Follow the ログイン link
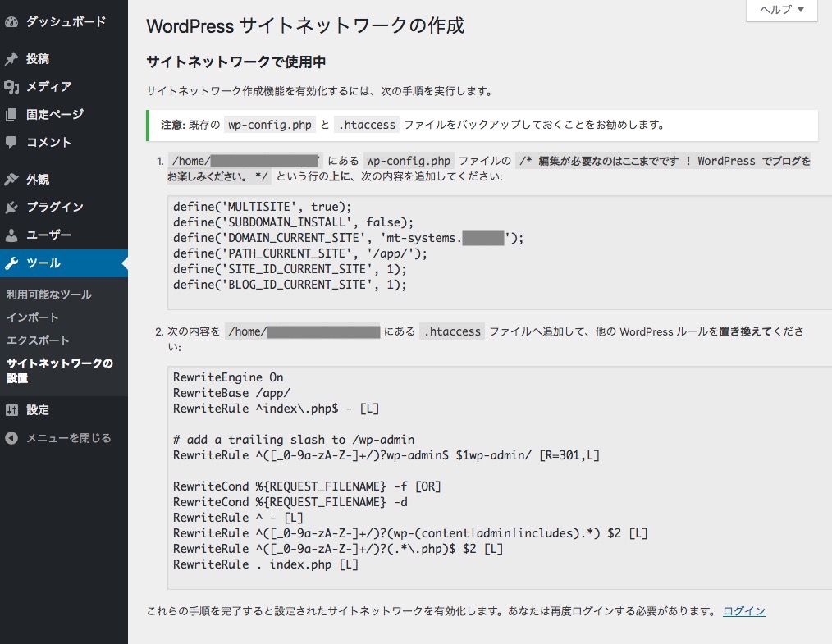832x644 pixels. tap(744, 611)
